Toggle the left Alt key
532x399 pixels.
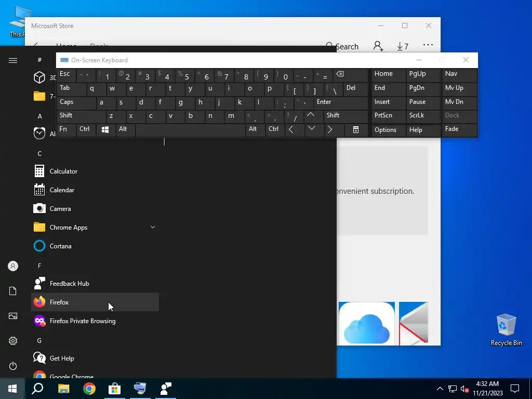point(126,130)
